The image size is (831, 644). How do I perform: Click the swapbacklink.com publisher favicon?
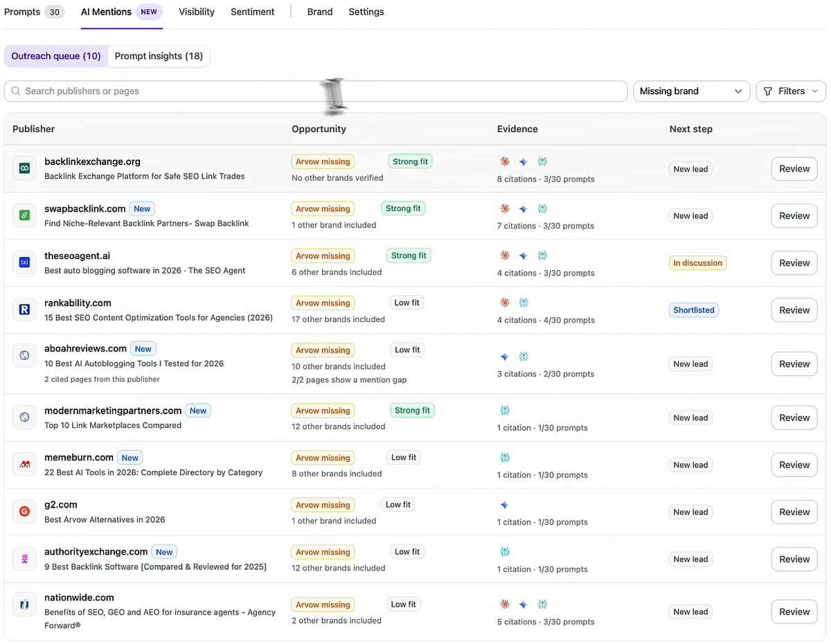[24, 215]
